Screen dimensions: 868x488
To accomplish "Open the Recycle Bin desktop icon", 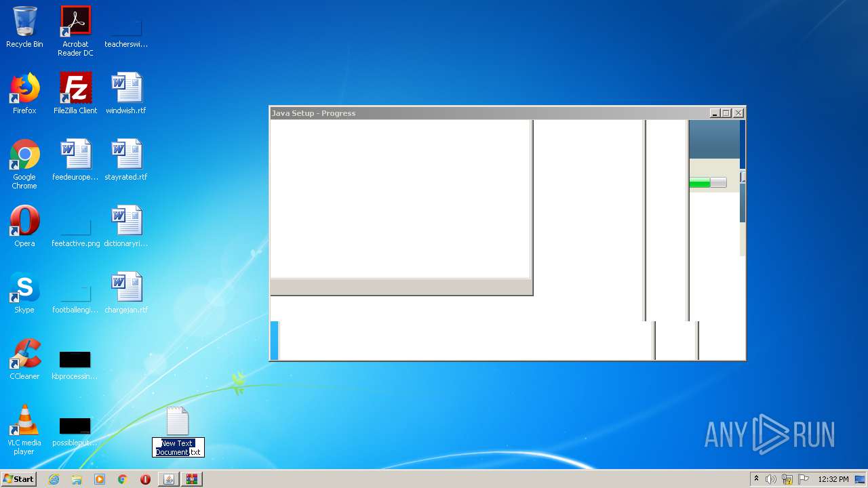I will click(x=24, y=27).
